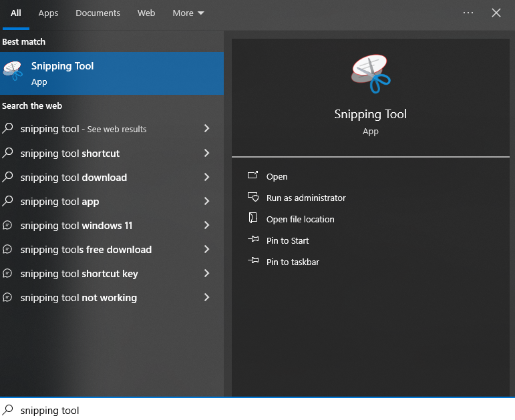515x420 pixels.
Task: Select the Web search tab
Action: click(x=146, y=13)
